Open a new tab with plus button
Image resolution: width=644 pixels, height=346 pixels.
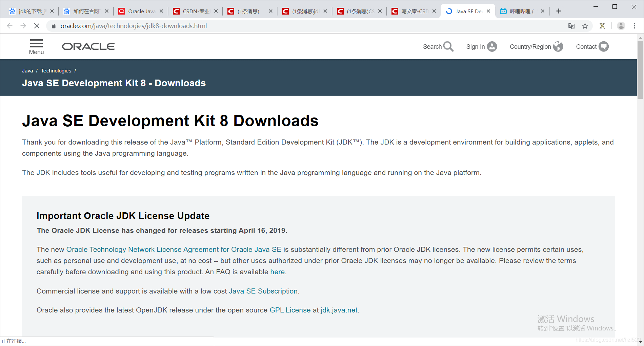tap(559, 11)
